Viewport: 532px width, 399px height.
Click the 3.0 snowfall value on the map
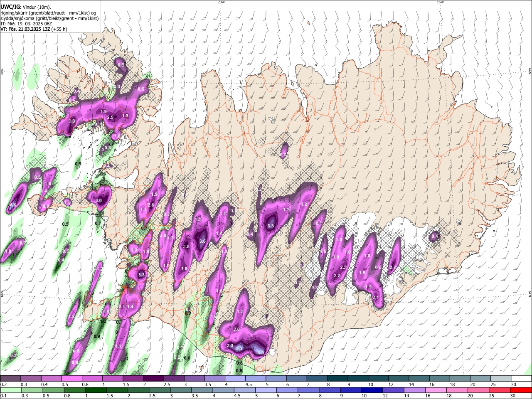point(99,200)
